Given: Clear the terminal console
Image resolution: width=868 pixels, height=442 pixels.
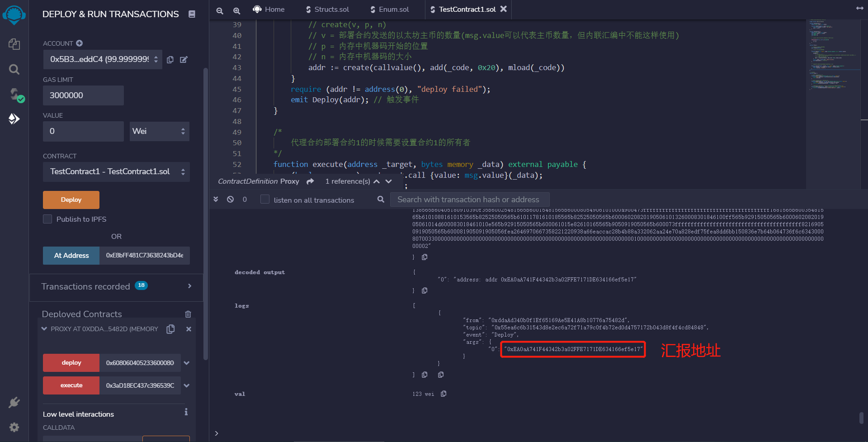Looking at the screenshot, I should click(x=230, y=200).
